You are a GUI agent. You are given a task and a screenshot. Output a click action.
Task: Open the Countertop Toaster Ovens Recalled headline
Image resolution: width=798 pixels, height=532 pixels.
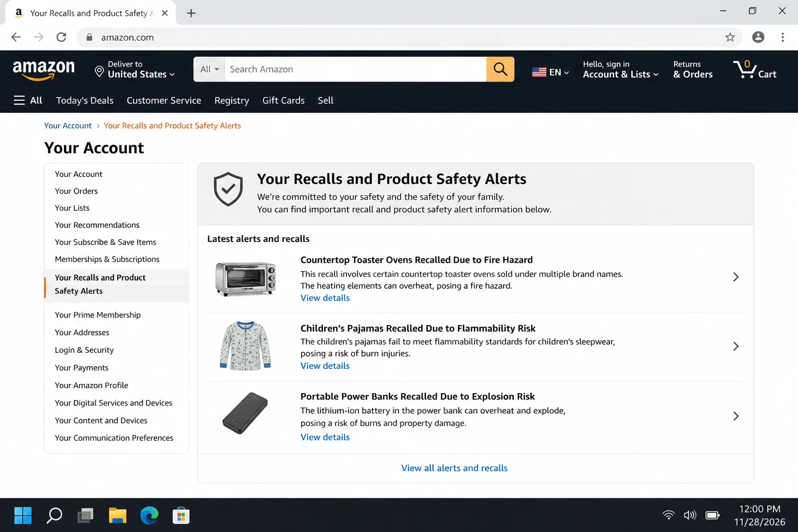coord(416,260)
